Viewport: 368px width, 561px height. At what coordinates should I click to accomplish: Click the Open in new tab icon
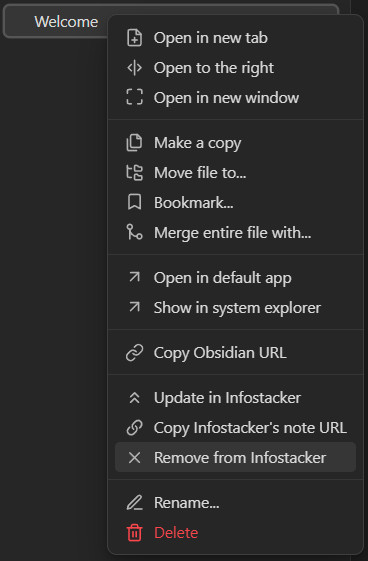click(x=134, y=38)
